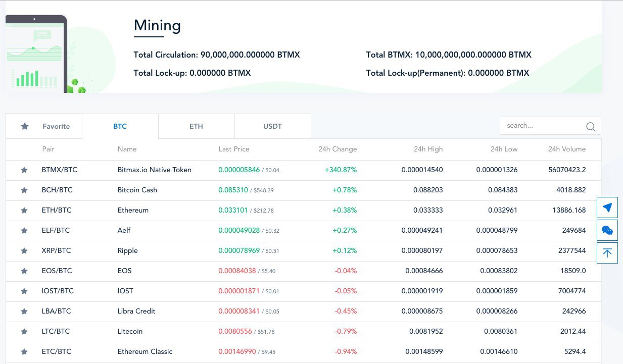Select the ETH market tab
Viewport: 623px width, 364px height.
pyautogui.click(x=197, y=126)
